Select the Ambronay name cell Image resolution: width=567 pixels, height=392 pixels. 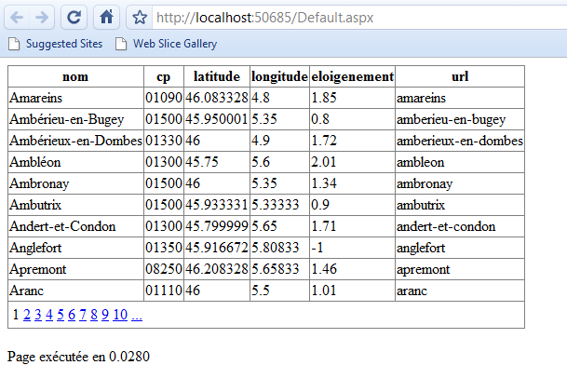(x=75, y=183)
